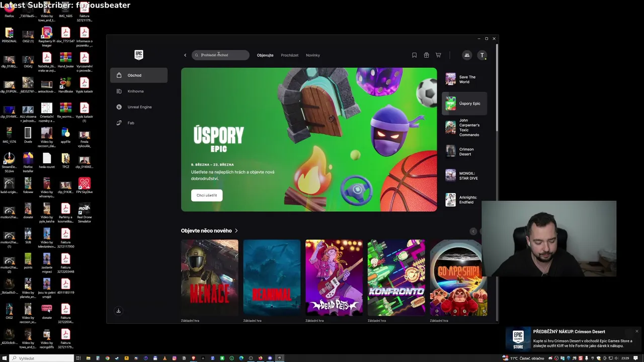Select the StreamElements SE.Live desktop shortcut
The image size is (644, 362).
click(x=9, y=163)
